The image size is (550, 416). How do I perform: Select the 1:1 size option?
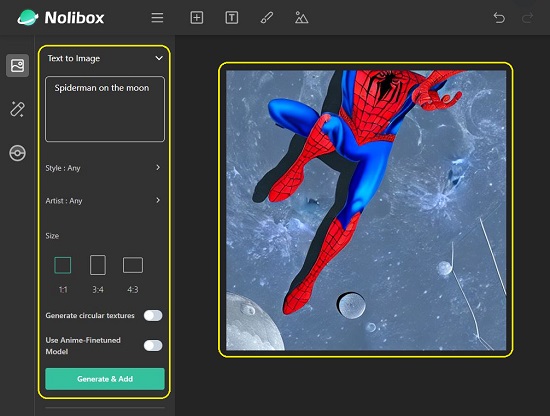click(x=63, y=265)
